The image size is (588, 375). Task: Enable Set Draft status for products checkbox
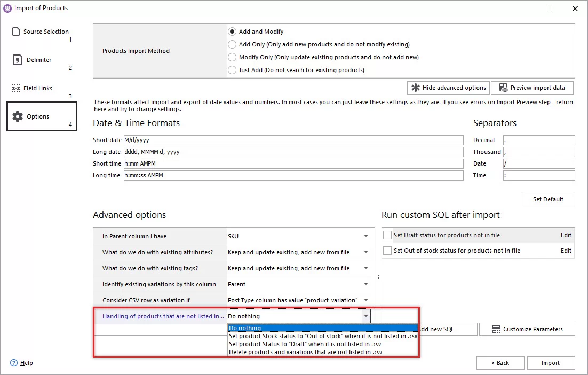[387, 235]
